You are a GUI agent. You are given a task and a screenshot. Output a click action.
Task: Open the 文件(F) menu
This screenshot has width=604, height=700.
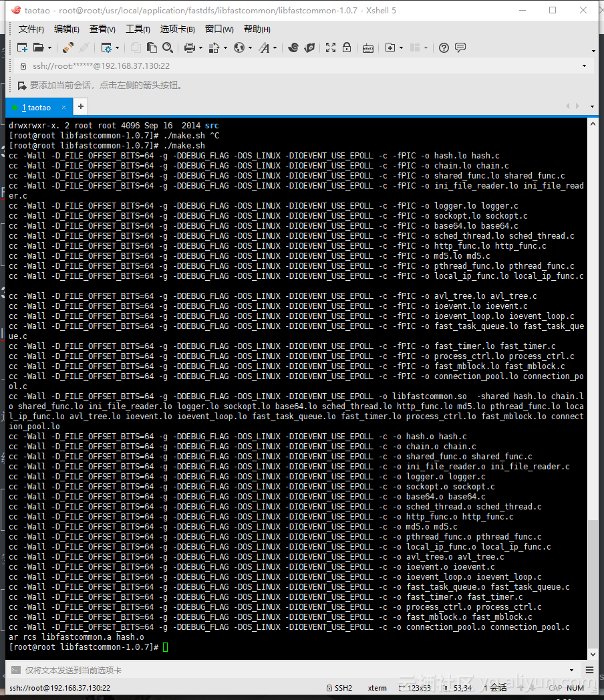(x=31, y=29)
